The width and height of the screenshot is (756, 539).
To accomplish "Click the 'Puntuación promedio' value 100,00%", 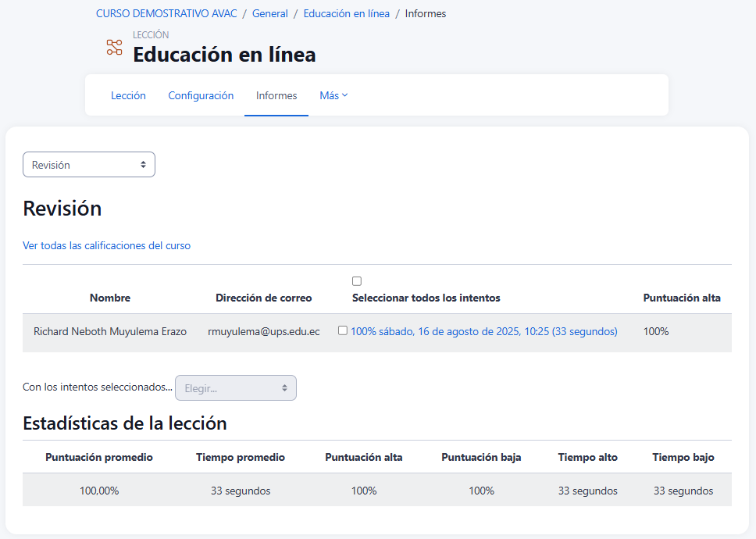I will 99,491.
